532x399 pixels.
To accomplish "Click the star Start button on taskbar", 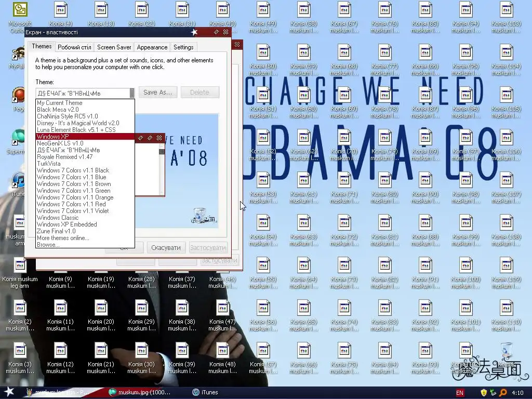I will pyautogui.click(x=9, y=392).
